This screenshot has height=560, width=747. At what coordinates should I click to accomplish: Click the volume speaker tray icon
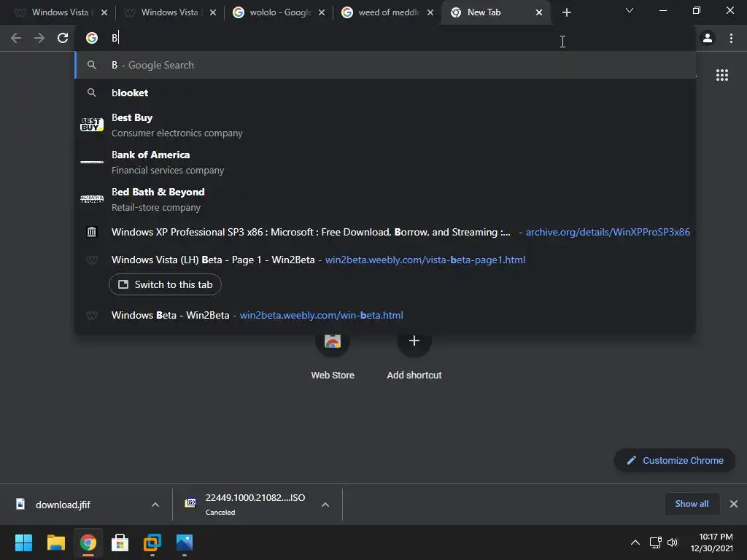pyautogui.click(x=672, y=542)
